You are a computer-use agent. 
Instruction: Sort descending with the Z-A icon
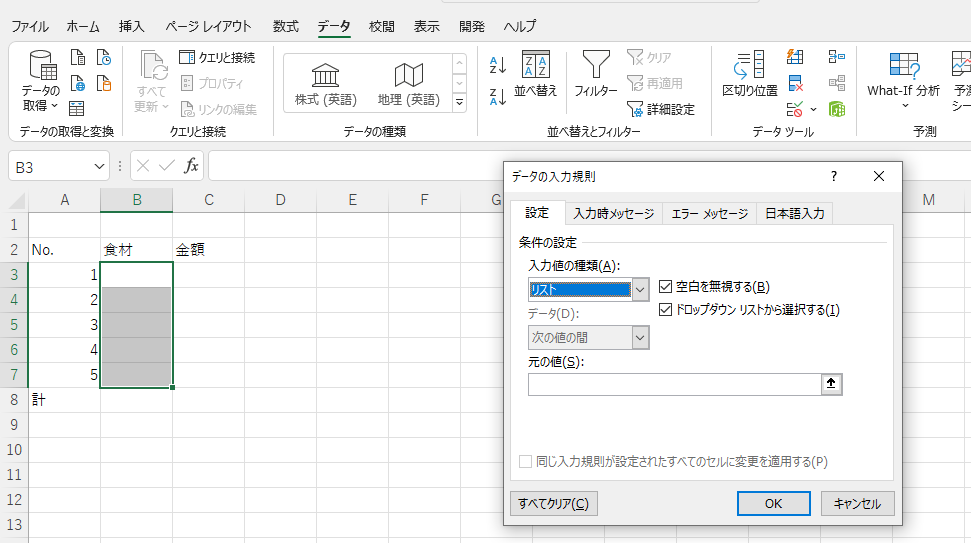tap(498, 97)
